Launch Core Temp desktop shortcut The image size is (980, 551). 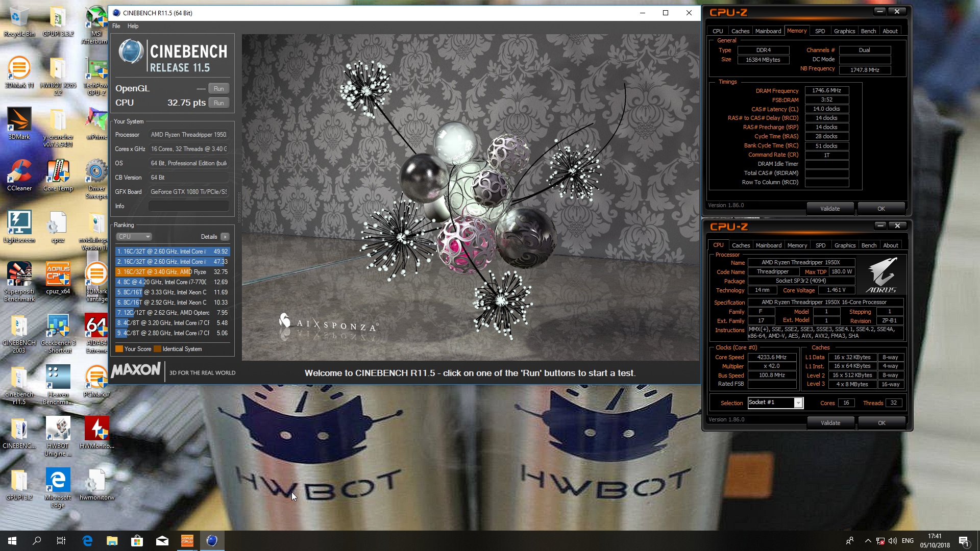coord(58,176)
